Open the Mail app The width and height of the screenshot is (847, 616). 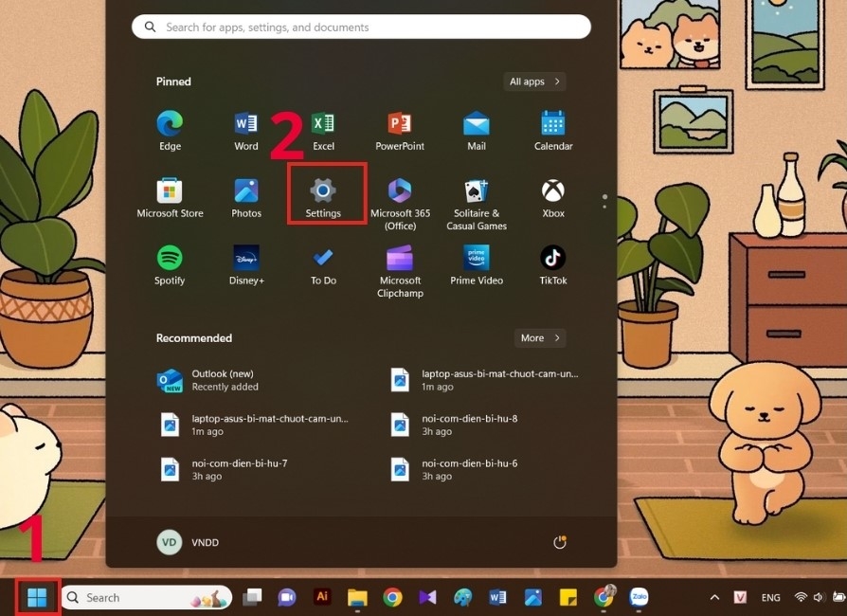click(477, 130)
